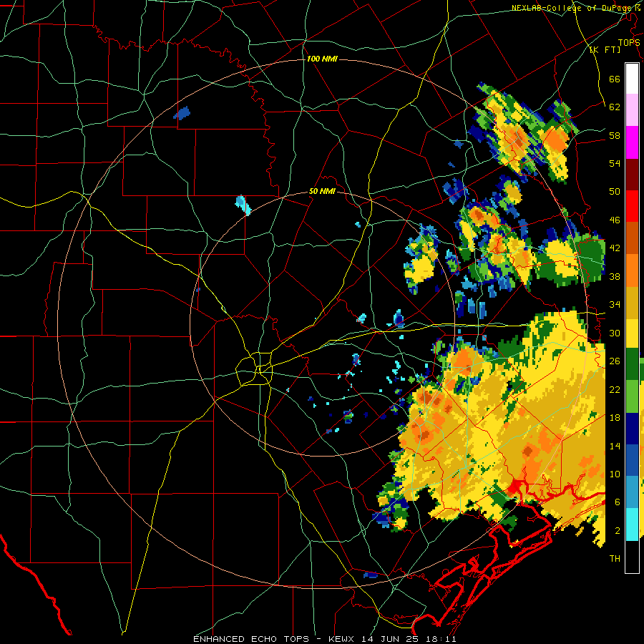Click the "14" legend value
This screenshot has height=644, width=644.
(615, 446)
